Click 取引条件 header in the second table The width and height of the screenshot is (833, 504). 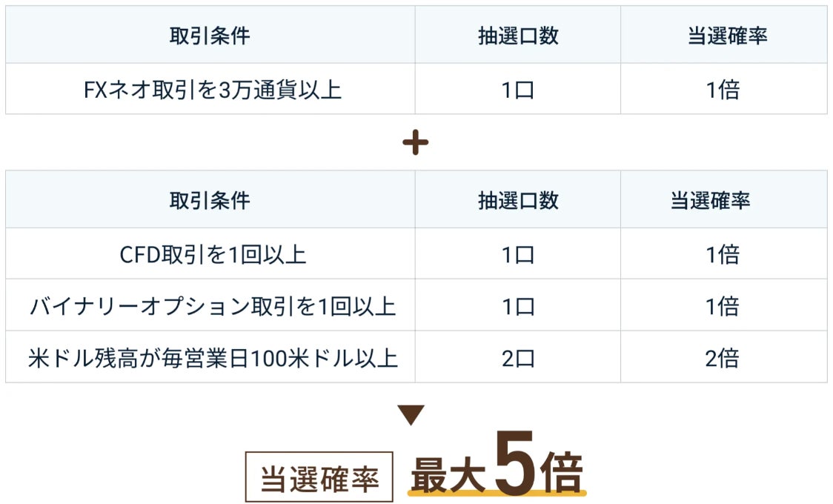click(x=210, y=200)
